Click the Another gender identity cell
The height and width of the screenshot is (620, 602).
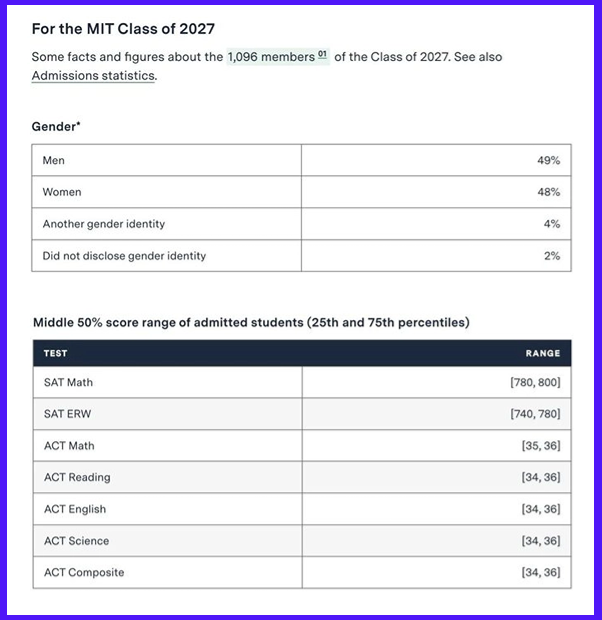click(104, 224)
